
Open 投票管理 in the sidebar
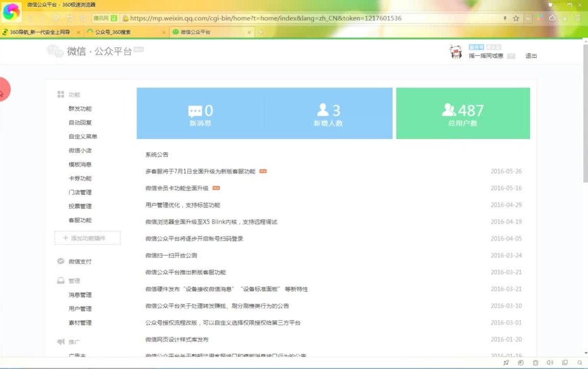[x=80, y=206]
